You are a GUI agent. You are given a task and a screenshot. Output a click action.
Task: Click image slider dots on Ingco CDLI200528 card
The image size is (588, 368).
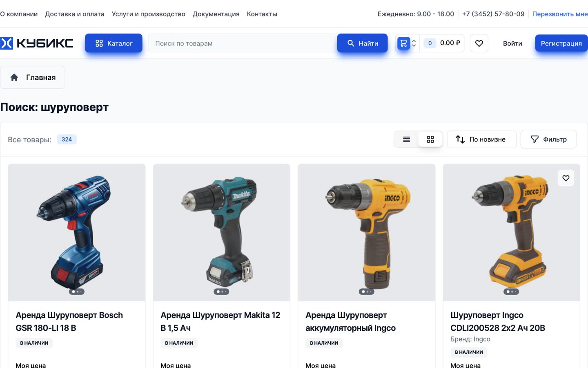511,292
